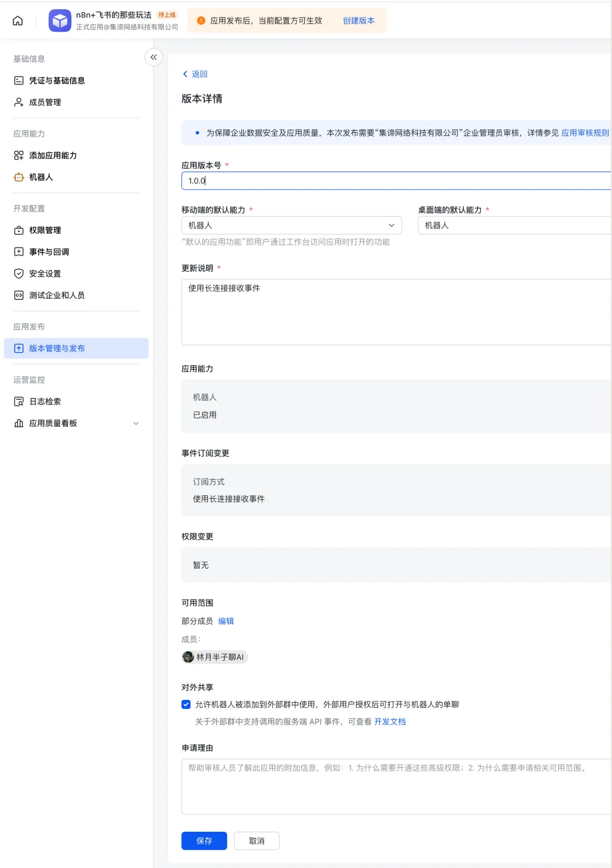The height and width of the screenshot is (868, 612).
Task: Click the 林月半子聊AI member chip
Action: click(x=215, y=657)
